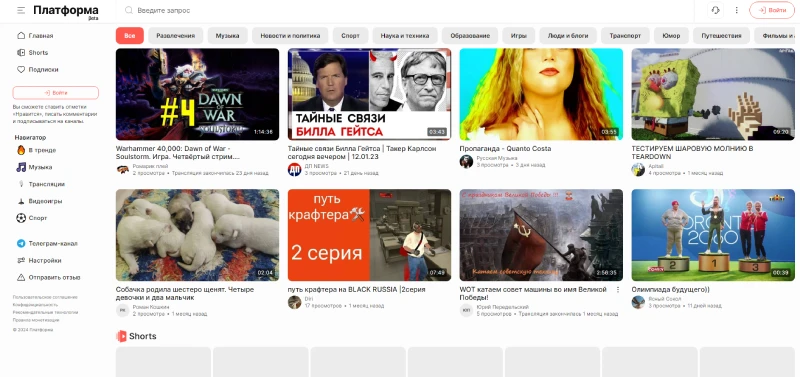Select the Транспорт category chip
The height and width of the screenshot is (377, 800).
[x=625, y=36]
